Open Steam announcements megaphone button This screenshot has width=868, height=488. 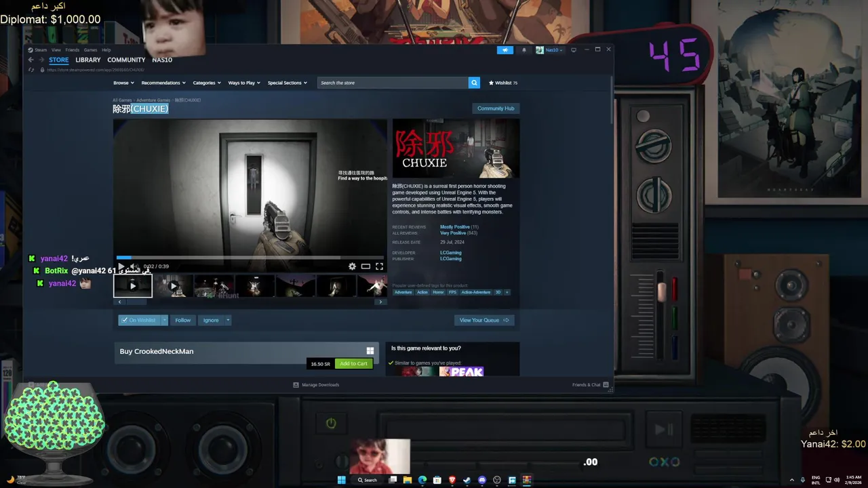click(x=505, y=49)
